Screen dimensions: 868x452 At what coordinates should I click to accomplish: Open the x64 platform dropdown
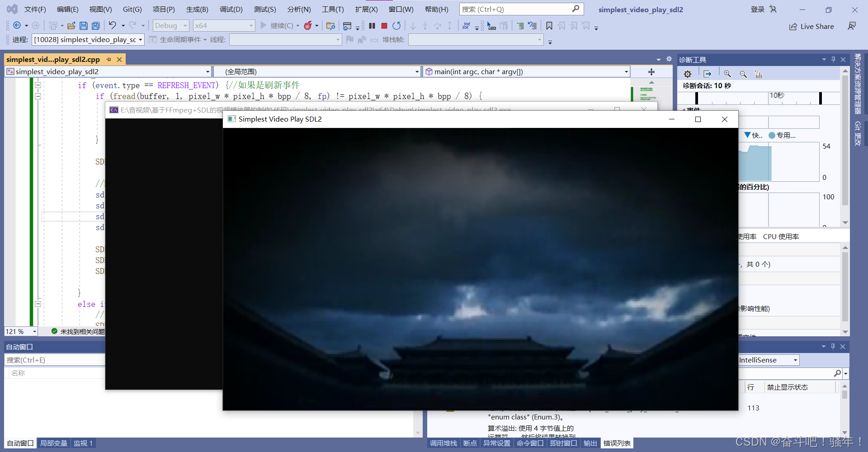pos(224,26)
